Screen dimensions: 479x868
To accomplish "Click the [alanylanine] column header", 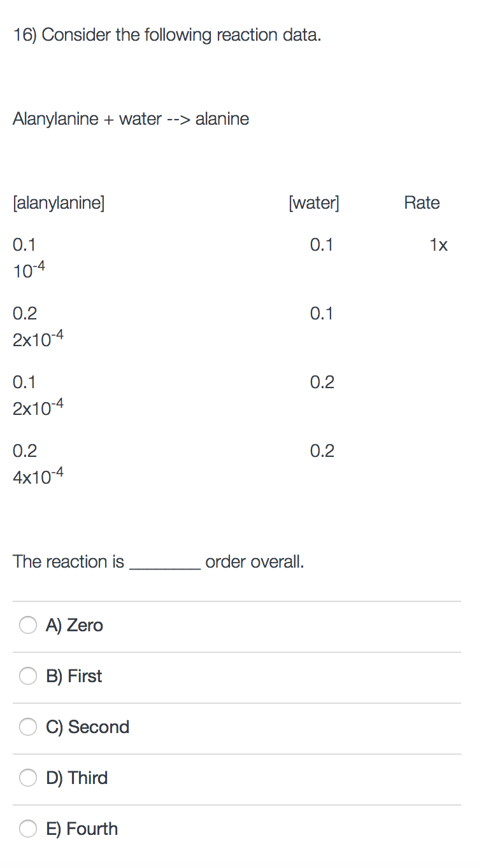I will click(x=59, y=202).
